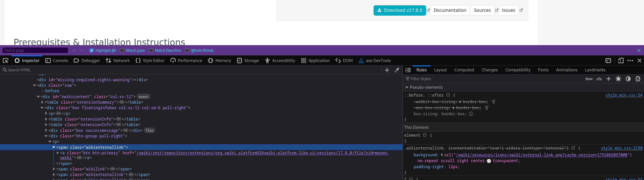Image resolution: width=644 pixels, height=180 pixels.
Task: Collapse the Pseudo-elements section
Action: [407, 87]
